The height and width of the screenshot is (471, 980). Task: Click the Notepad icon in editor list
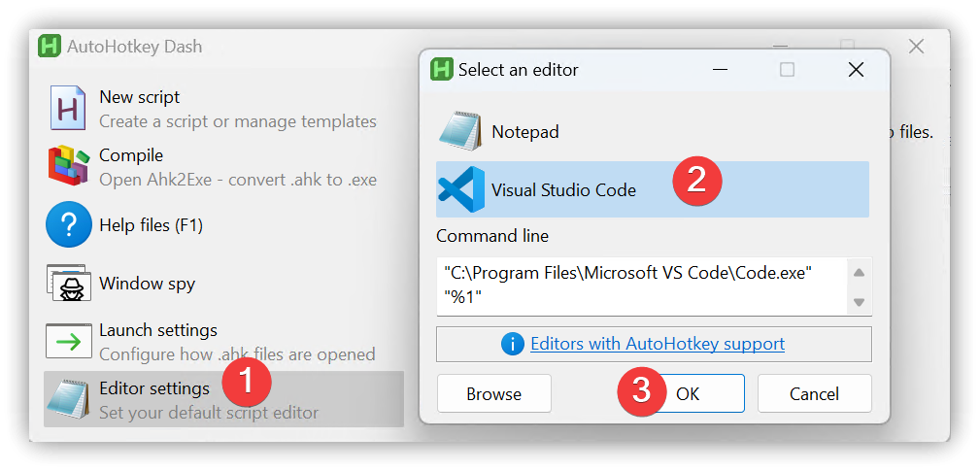460,132
